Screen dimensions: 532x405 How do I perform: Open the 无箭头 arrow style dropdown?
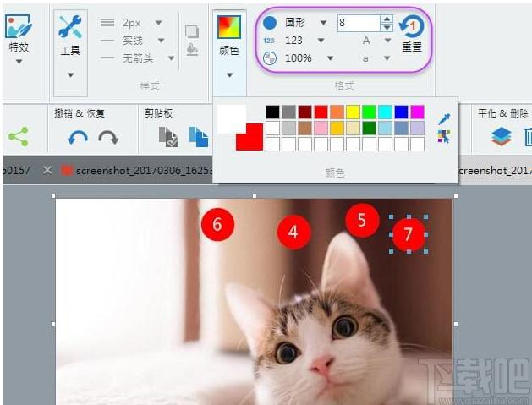(172, 58)
